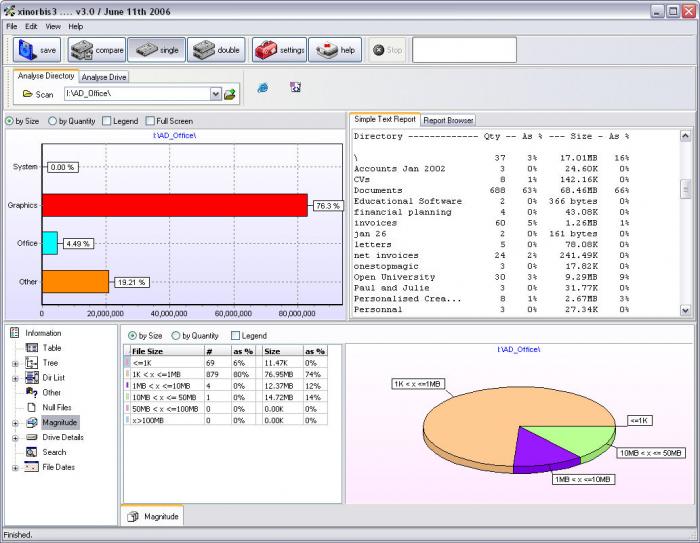Open the File menu

(12, 26)
